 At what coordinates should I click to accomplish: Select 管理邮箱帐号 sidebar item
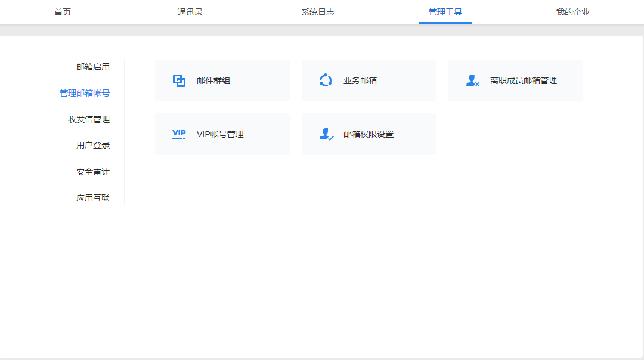pyautogui.click(x=83, y=92)
